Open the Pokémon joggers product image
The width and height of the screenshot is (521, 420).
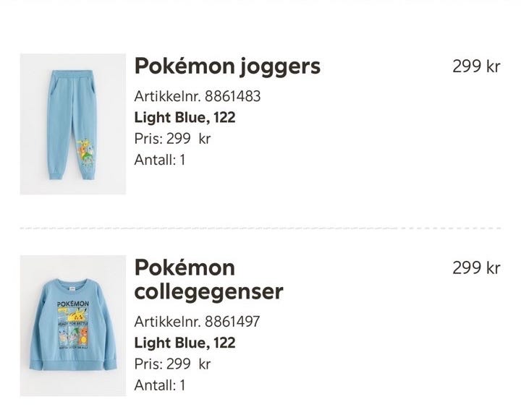[73, 124]
